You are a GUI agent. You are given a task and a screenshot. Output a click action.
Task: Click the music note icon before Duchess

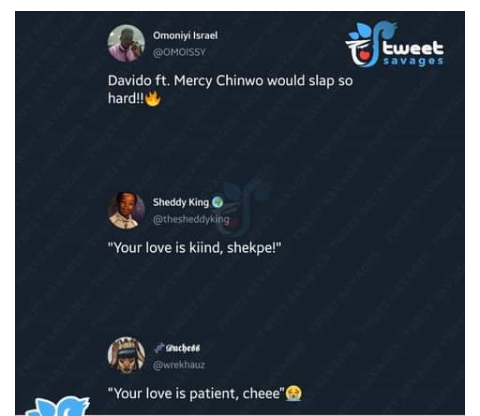[x=159, y=348]
